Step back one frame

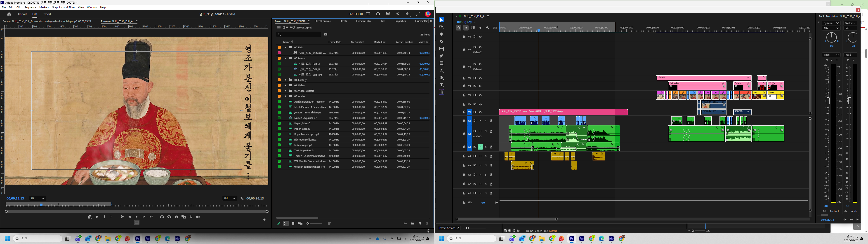[x=129, y=217]
